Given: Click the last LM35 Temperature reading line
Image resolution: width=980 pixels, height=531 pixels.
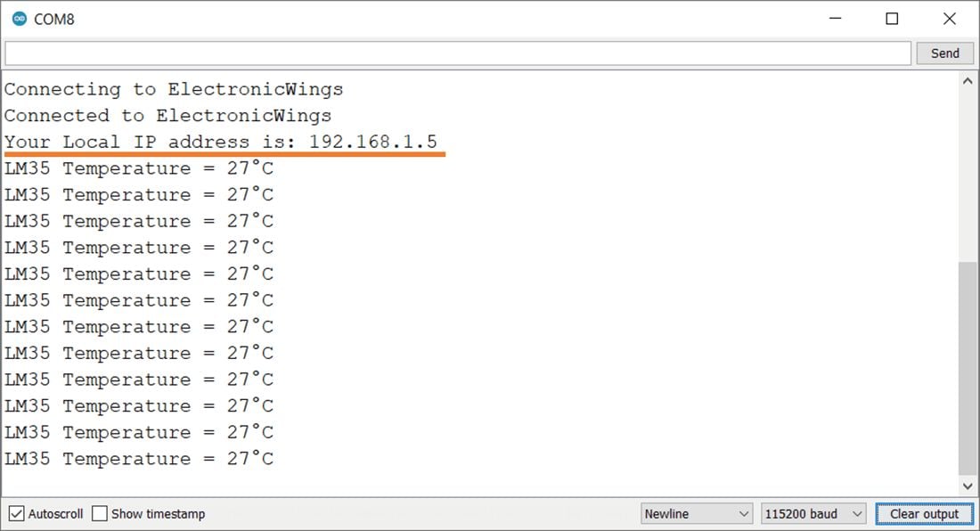Looking at the screenshot, I should [x=139, y=459].
